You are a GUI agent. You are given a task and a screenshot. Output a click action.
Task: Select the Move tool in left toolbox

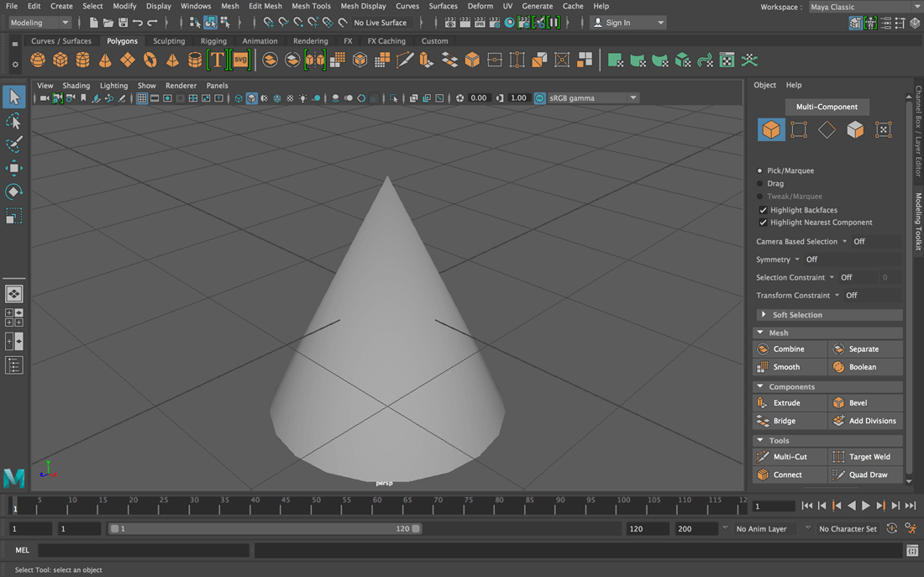point(13,168)
